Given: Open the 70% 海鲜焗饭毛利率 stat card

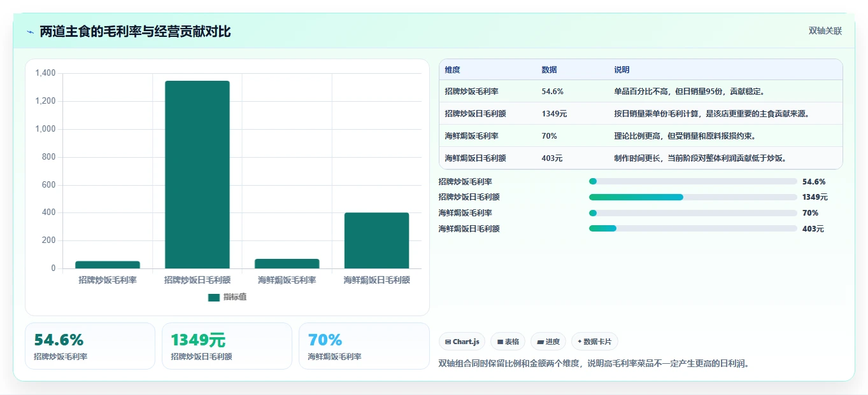Looking at the screenshot, I should click(x=364, y=346).
